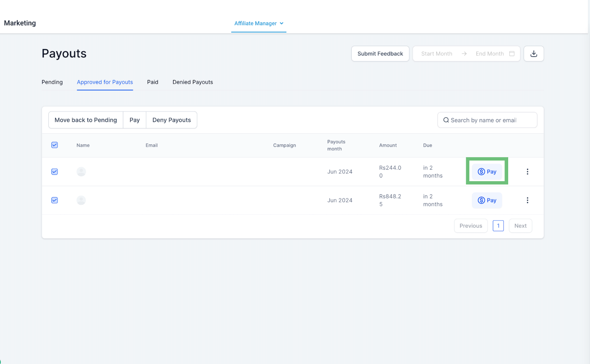The width and height of the screenshot is (590, 364).
Task: Click the bulk Pay button in toolbar
Action: (x=135, y=120)
